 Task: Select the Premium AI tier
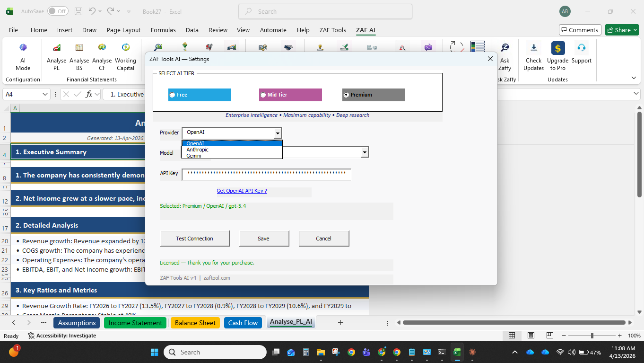(x=374, y=95)
